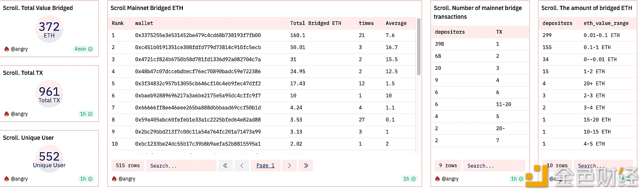
Task: Click the 17.43 Total Bridged ETH cell
Action: [x=297, y=84]
